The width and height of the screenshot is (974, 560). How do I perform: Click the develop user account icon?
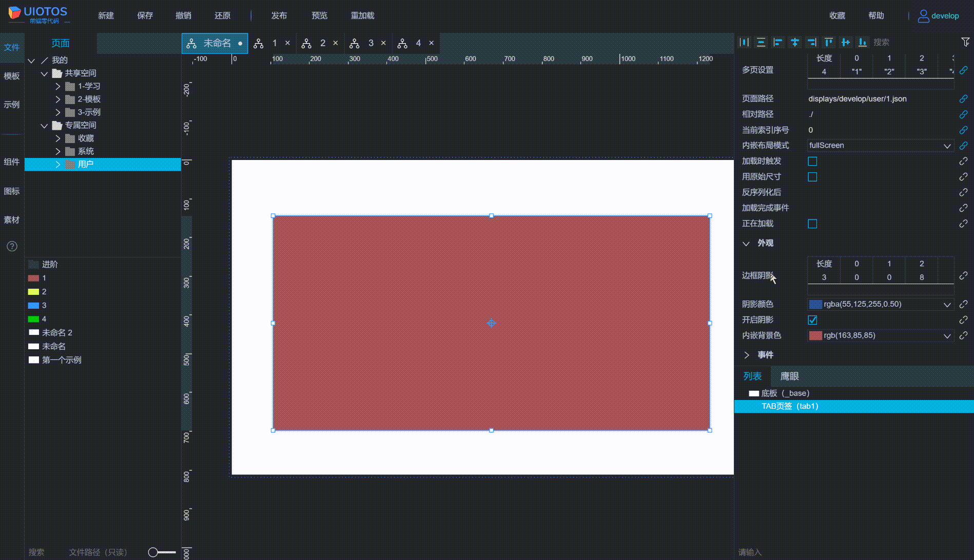923,16
